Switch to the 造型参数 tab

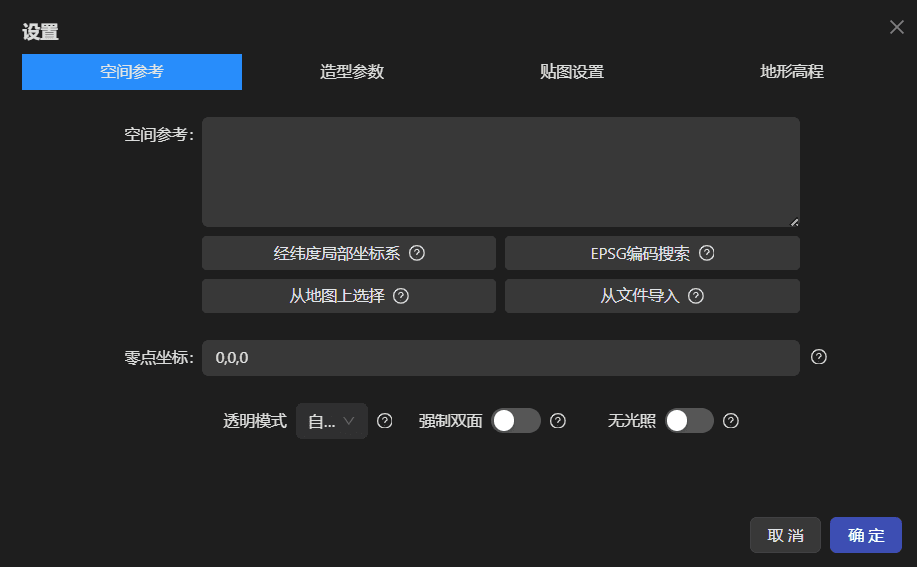pyautogui.click(x=352, y=72)
